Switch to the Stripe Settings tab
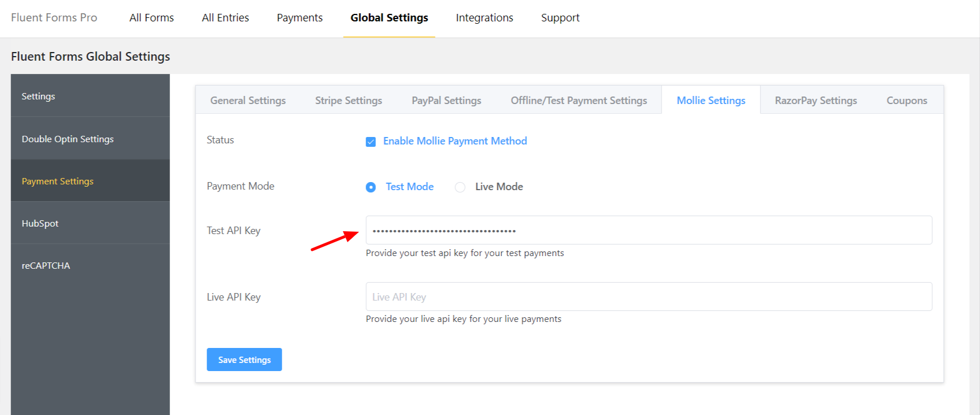 click(349, 101)
